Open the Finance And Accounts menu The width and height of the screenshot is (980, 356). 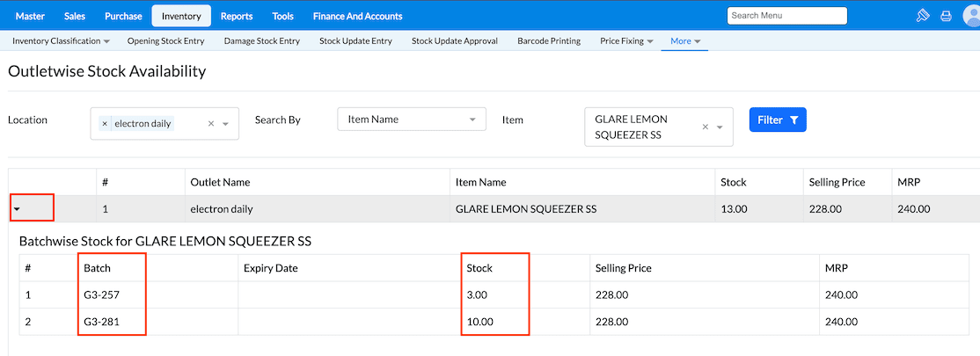click(357, 16)
